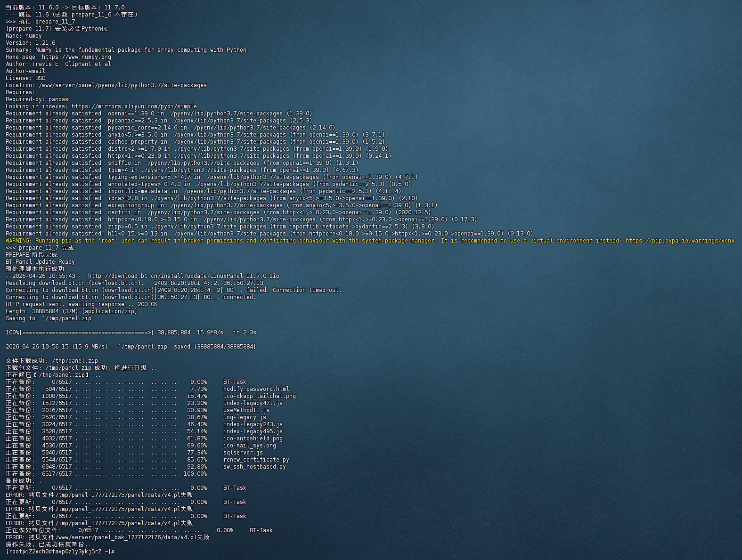This screenshot has width=742, height=560.
Task: Select the BT-Panel Update Ready line
Action: tap(40, 262)
